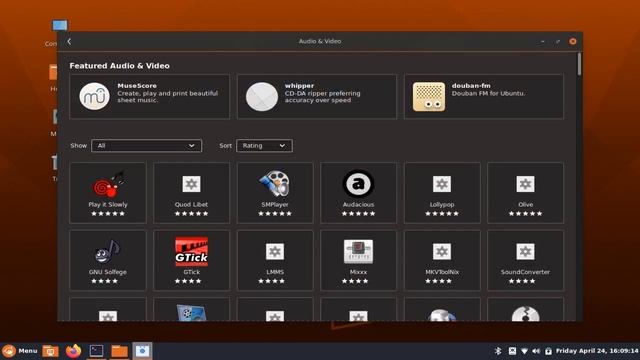Open the Quod Libet app icon
The height and width of the screenshot is (360, 640).
(191, 184)
